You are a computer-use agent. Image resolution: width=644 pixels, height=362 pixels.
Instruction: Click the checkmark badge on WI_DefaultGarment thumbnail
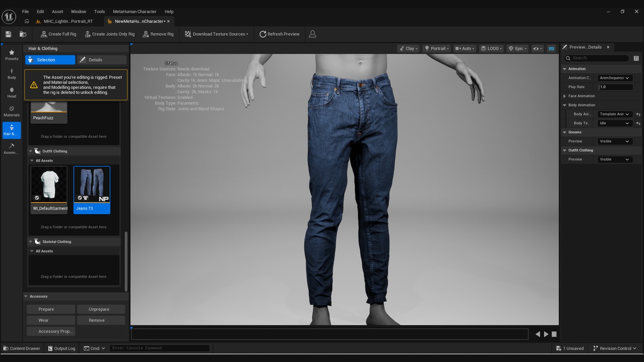37,198
